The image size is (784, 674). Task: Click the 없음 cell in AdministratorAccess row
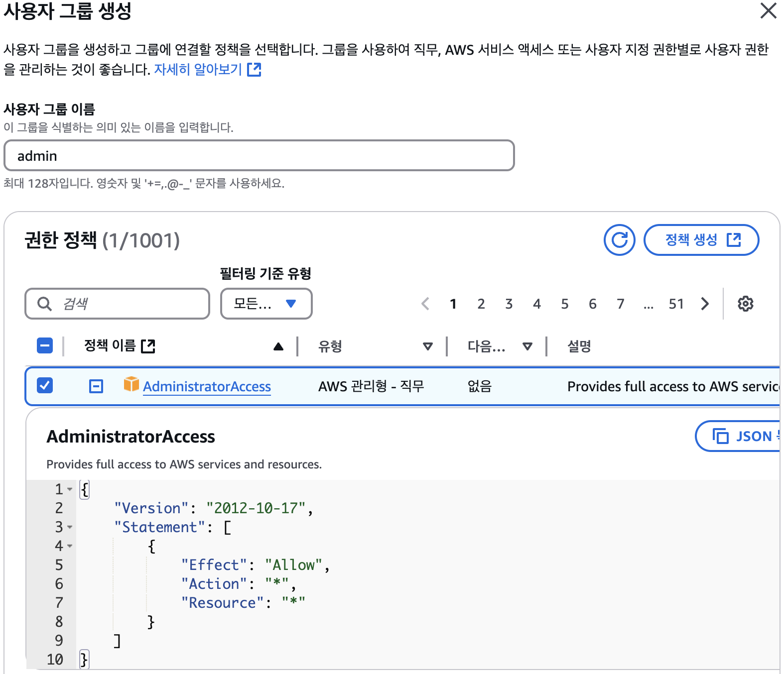tap(480, 386)
